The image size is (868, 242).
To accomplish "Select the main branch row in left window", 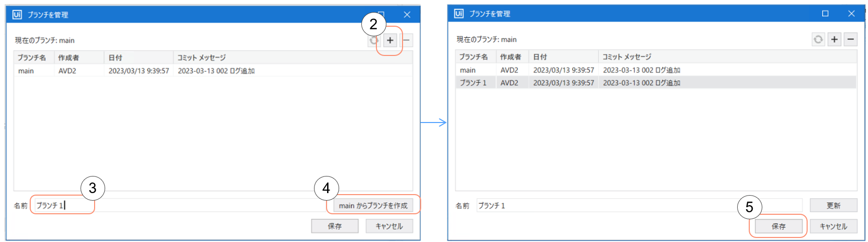I will click(213, 71).
